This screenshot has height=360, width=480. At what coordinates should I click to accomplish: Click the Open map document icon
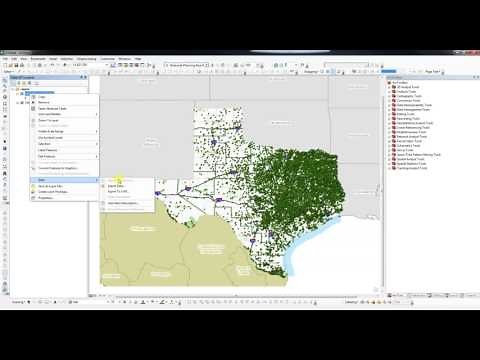tap(10, 65)
